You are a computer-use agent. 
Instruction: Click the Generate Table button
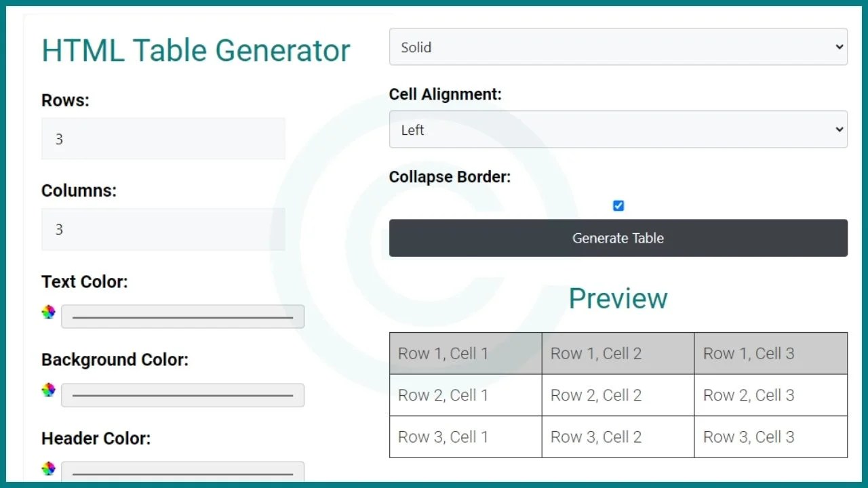(x=618, y=238)
